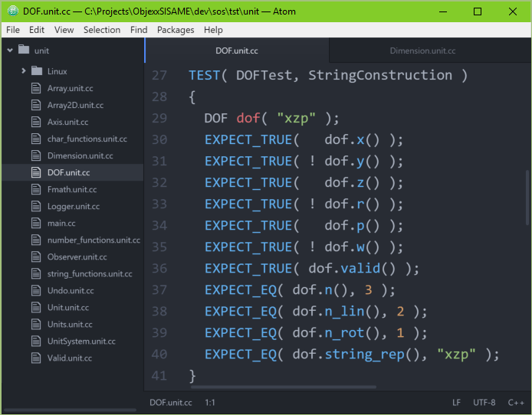Expand the Linux folder chevron
The height and width of the screenshot is (415, 532).
click(24, 70)
